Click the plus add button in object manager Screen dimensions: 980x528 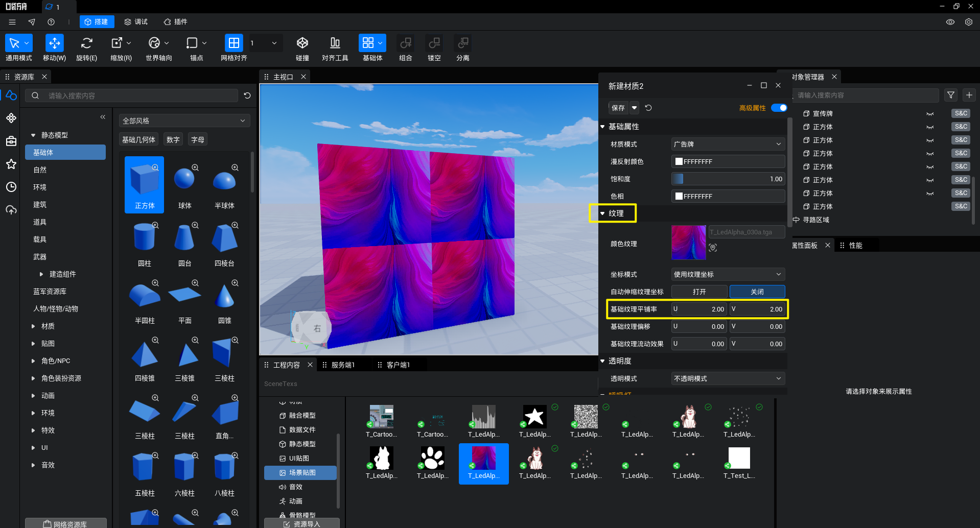click(x=969, y=95)
